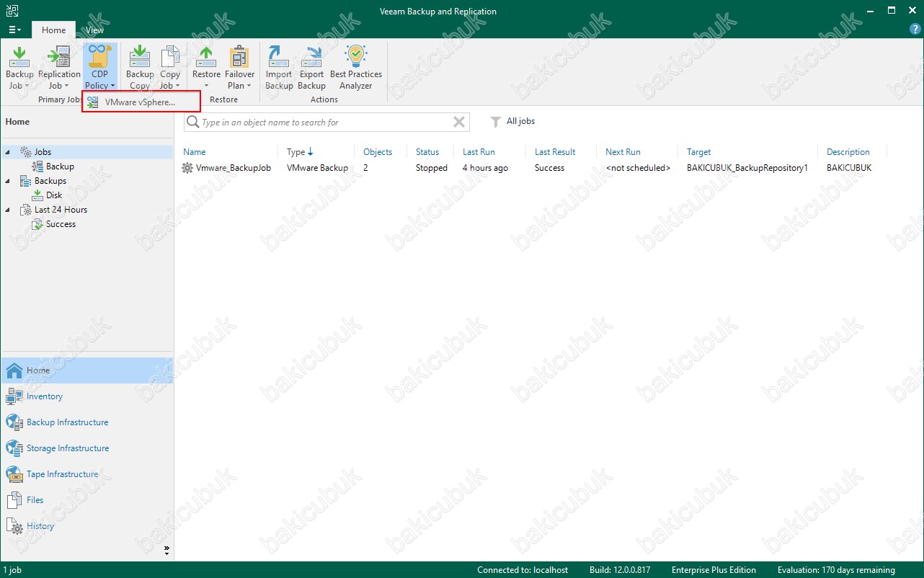Open the Replication Job ribbon button
The height and width of the screenshot is (578, 924).
(x=59, y=68)
